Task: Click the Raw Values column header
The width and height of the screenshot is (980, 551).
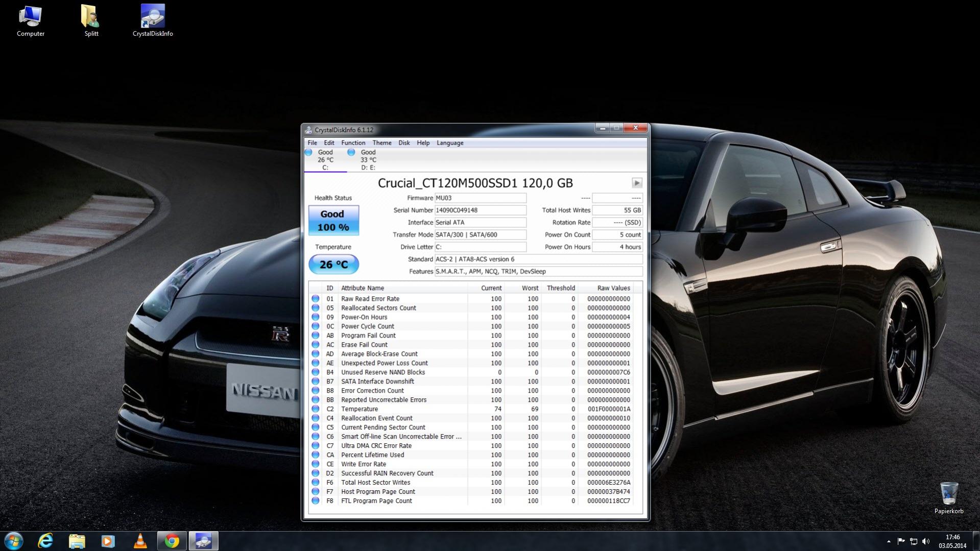Action: point(606,288)
